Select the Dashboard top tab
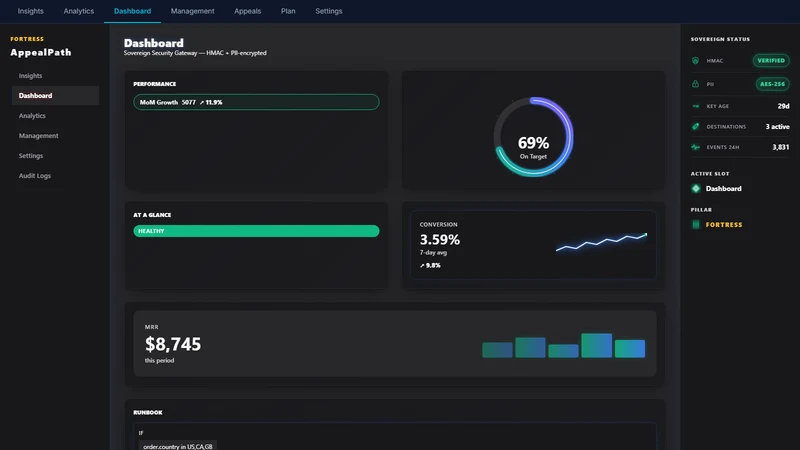 [132, 11]
